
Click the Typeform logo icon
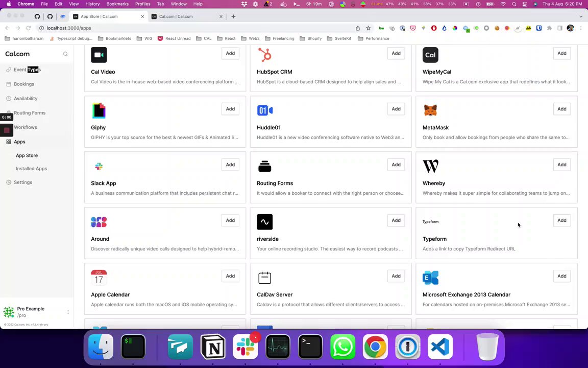430,221
